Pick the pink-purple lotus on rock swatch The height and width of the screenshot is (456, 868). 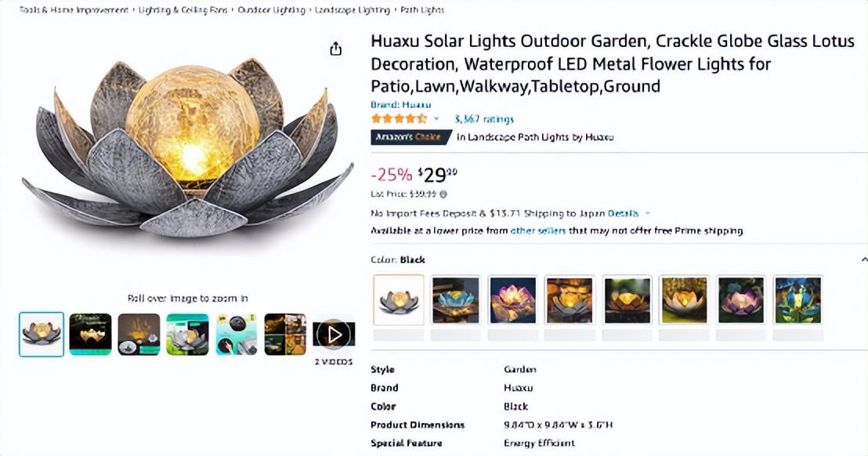pos(512,299)
